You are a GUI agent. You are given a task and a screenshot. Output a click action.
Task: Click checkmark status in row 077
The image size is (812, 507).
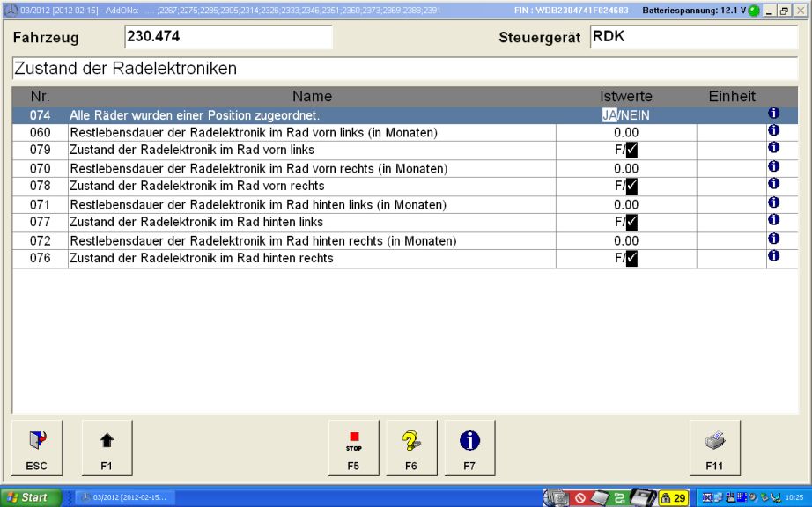pos(631,223)
